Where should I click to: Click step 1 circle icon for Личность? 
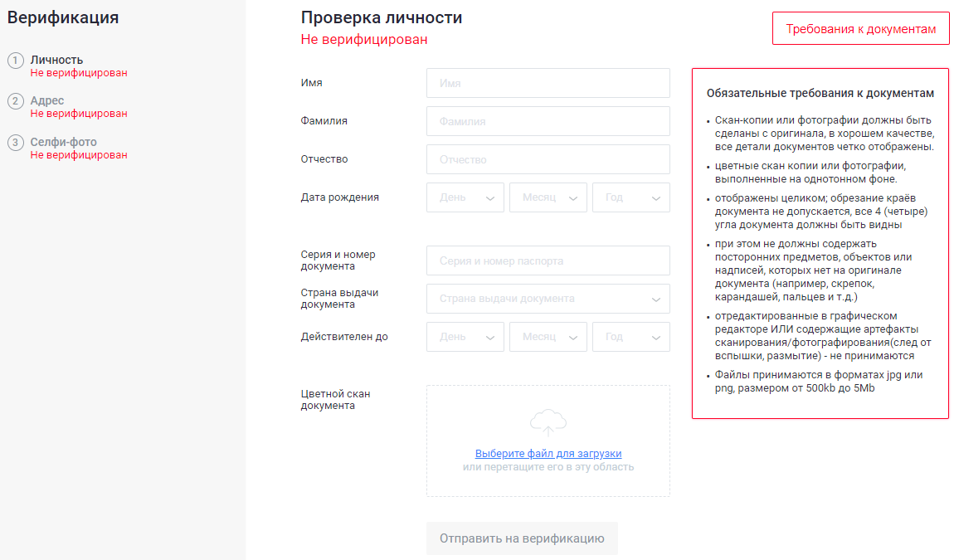[16, 61]
